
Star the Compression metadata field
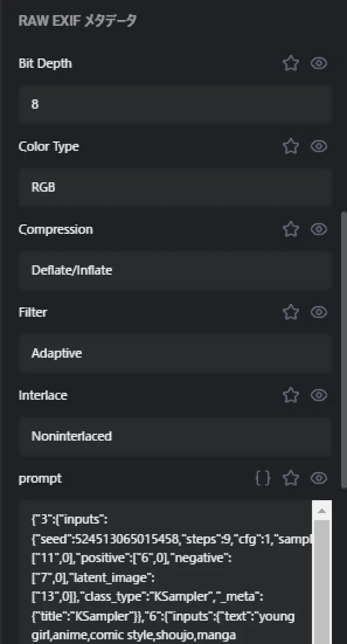(x=291, y=229)
